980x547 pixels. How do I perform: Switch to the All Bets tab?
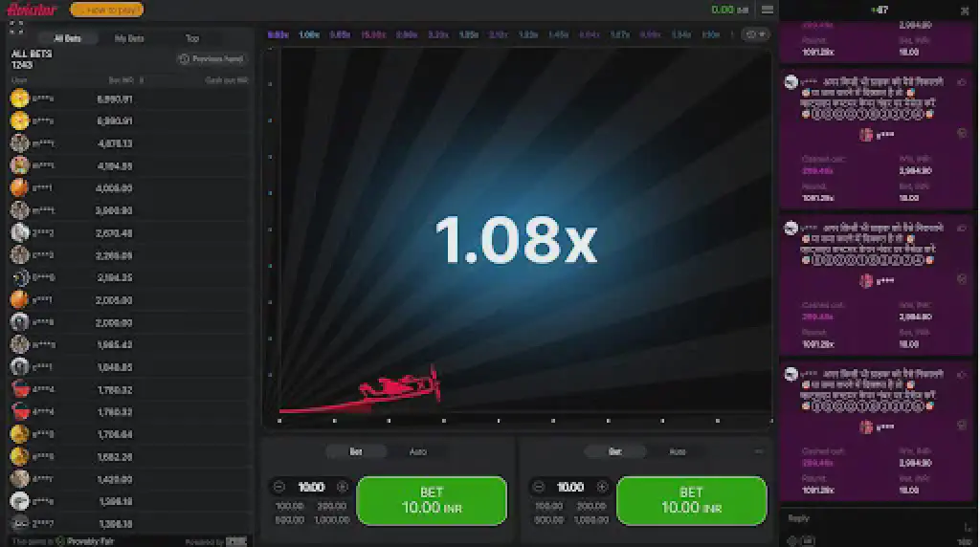pos(68,38)
